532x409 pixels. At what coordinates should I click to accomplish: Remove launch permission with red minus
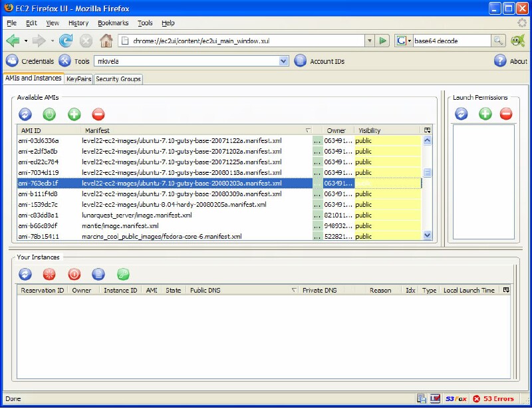(506, 114)
